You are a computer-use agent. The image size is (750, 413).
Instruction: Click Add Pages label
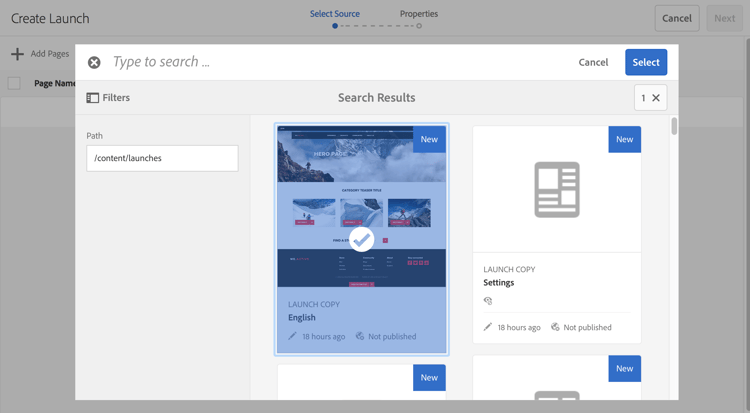click(x=50, y=54)
